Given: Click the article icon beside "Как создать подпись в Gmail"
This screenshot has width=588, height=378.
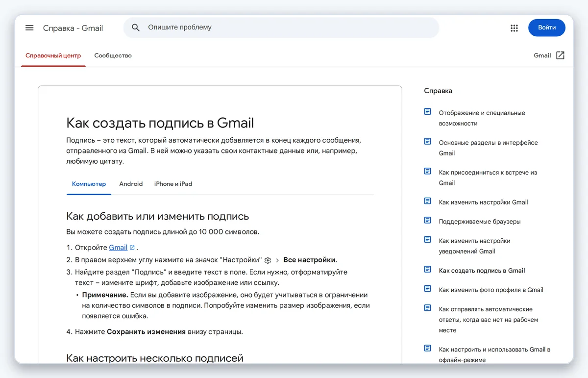Looking at the screenshot, I should point(428,270).
